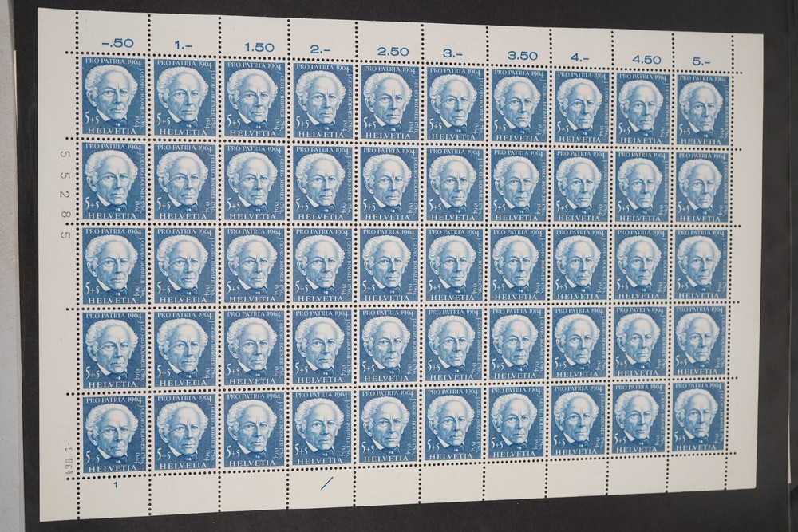
Task: Select the "2.50" margin value label
Action: point(392,51)
